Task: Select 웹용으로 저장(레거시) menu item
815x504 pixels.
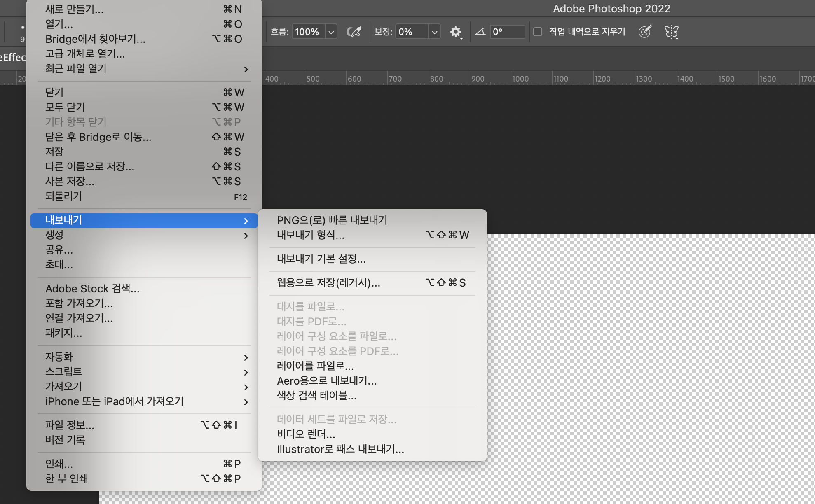Action: (328, 283)
